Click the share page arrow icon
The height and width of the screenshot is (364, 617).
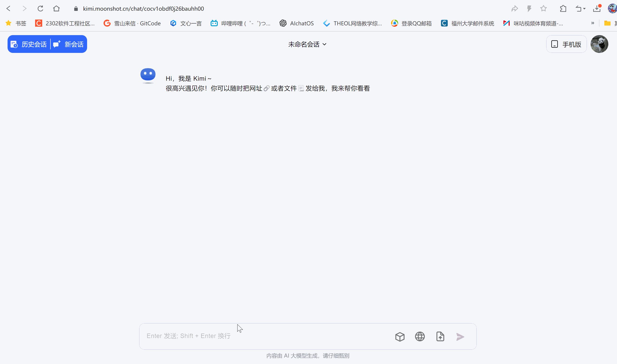[515, 9]
